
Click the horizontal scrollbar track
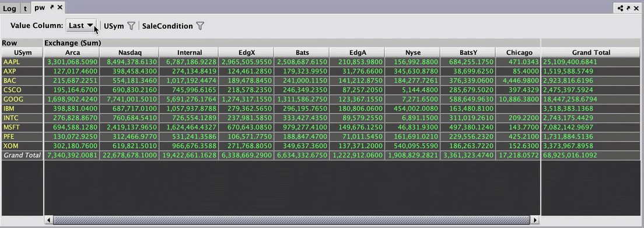291,220
